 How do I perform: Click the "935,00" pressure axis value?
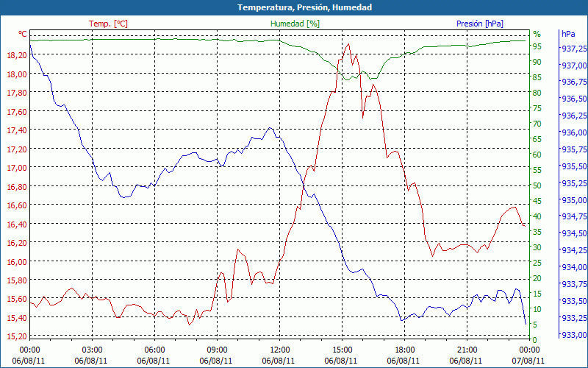point(574,199)
